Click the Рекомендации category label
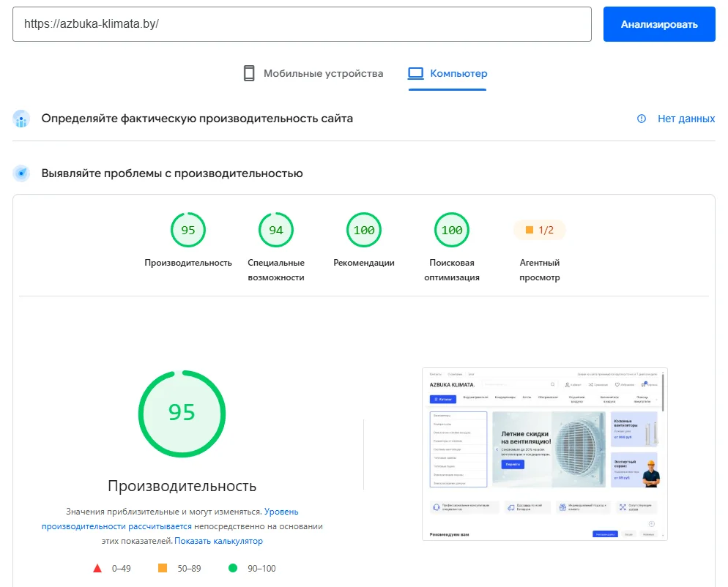 364,263
